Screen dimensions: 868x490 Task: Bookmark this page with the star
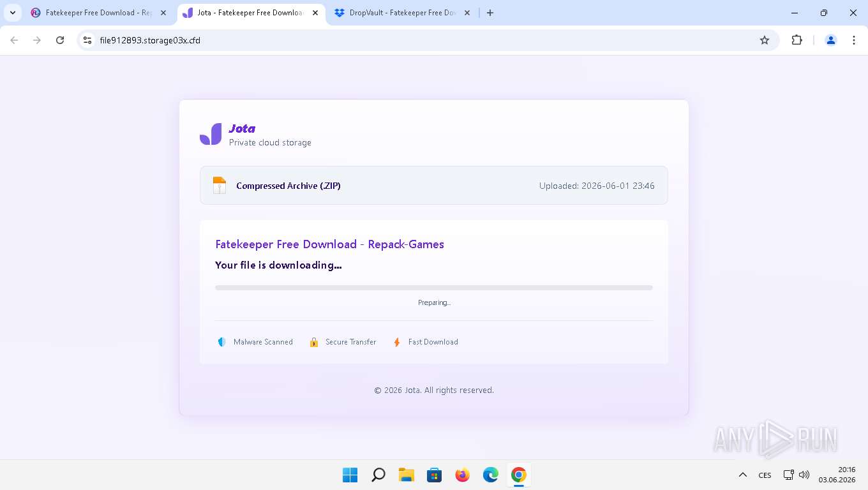765,40
